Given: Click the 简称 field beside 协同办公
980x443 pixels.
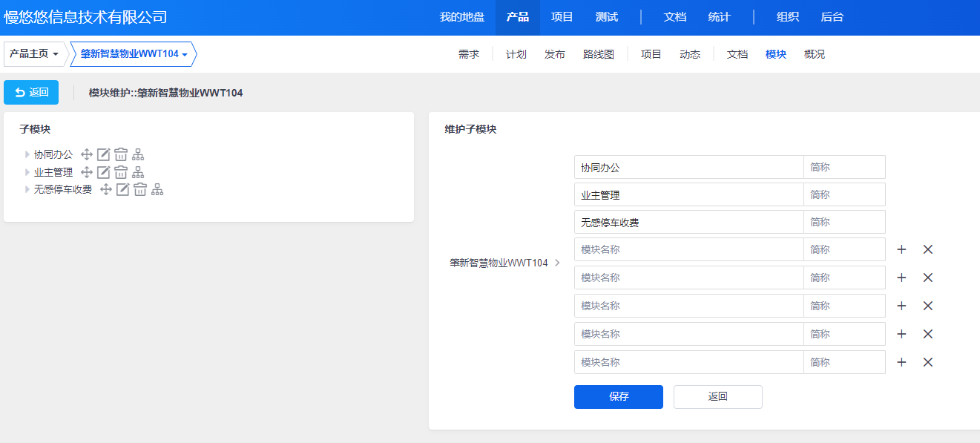Looking at the screenshot, I should click(844, 167).
